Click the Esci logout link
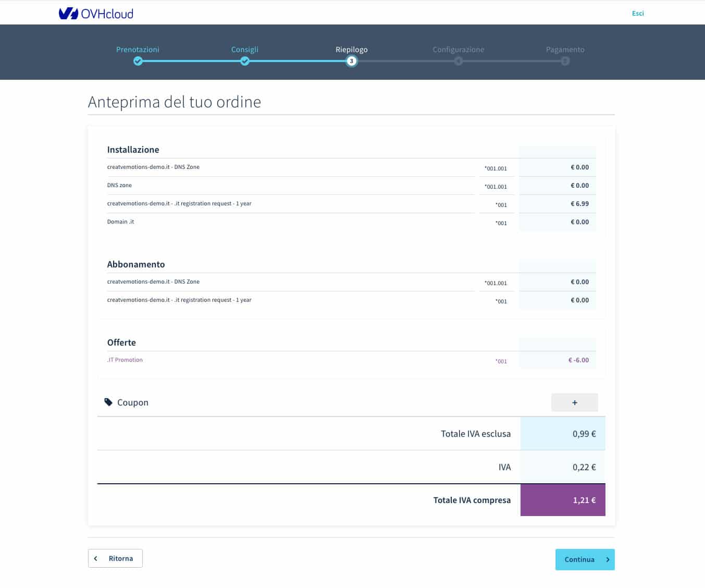The width and height of the screenshot is (705, 588). point(638,14)
